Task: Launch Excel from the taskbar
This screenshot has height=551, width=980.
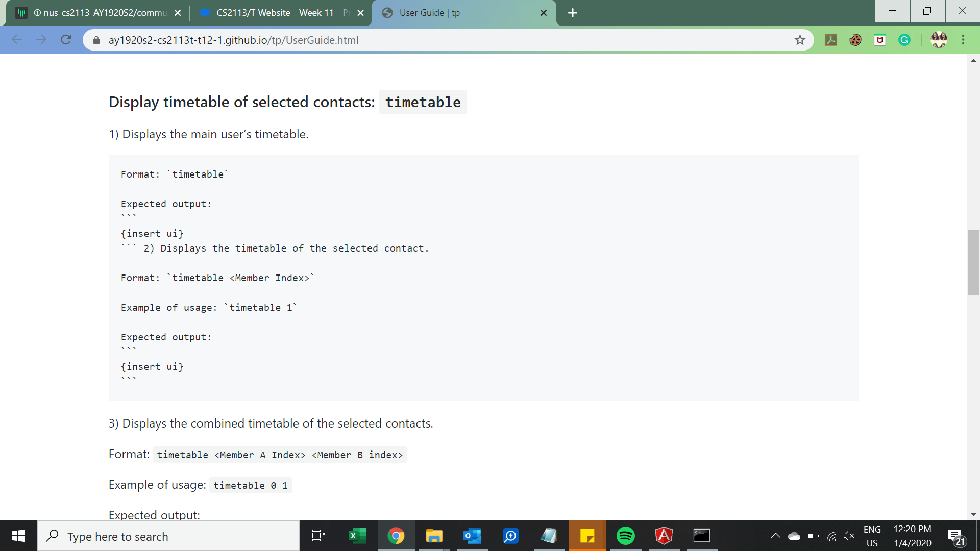Action: (357, 536)
